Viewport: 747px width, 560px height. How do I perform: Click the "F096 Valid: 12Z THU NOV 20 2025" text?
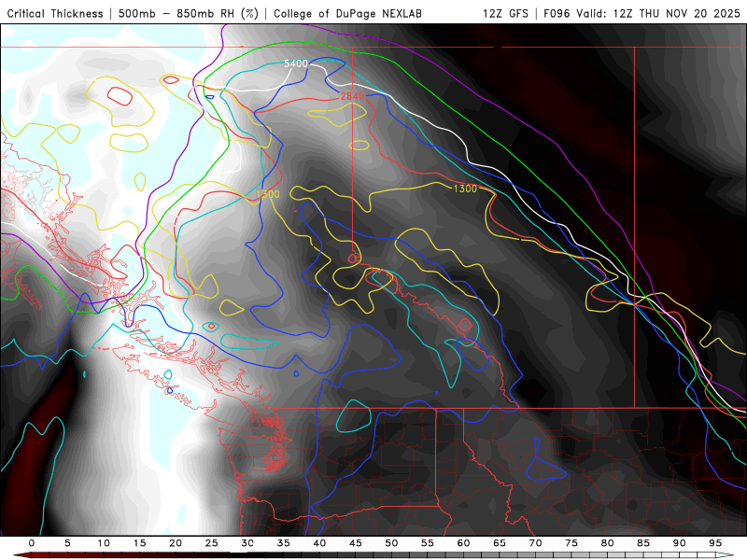pos(641,13)
